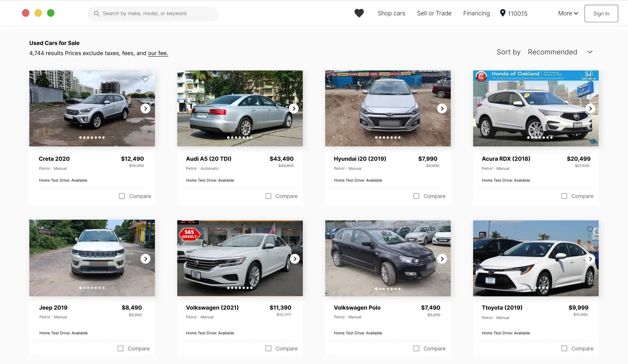Click the $8,490 price

click(x=132, y=308)
